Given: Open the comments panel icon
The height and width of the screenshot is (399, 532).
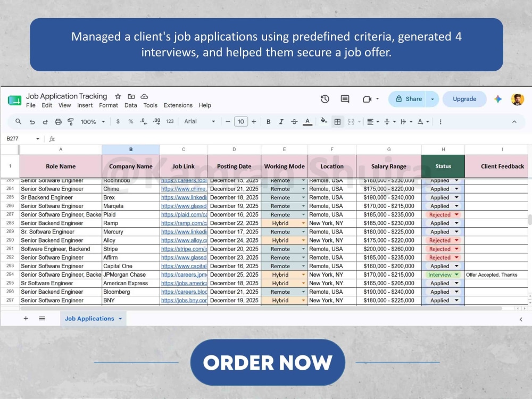Looking at the screenshot, I should click(345, 99).
